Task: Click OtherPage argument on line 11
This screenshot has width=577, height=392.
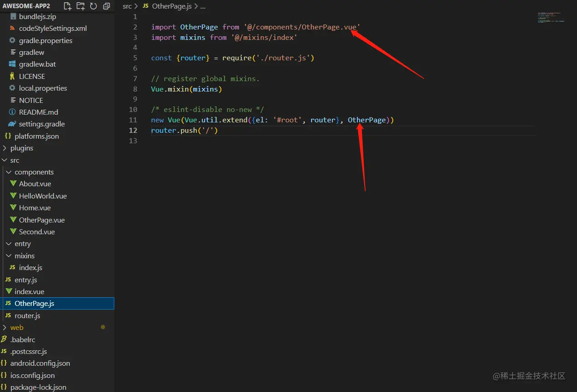Action: pos(367,120)
